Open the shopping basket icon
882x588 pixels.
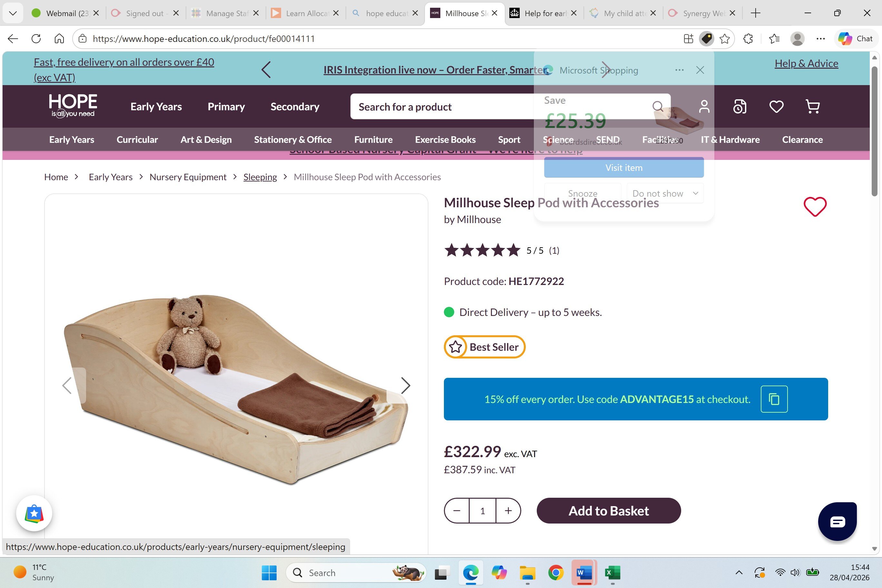pos(812,106)
